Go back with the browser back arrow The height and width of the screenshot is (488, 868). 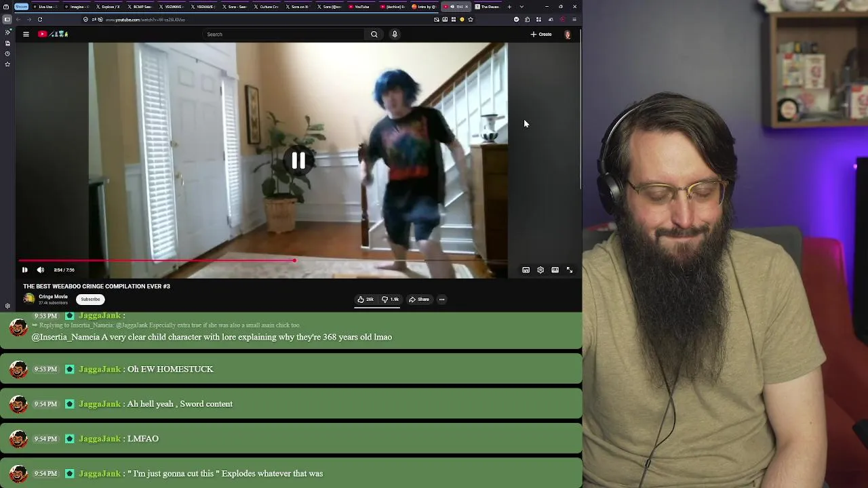[18, 20]
